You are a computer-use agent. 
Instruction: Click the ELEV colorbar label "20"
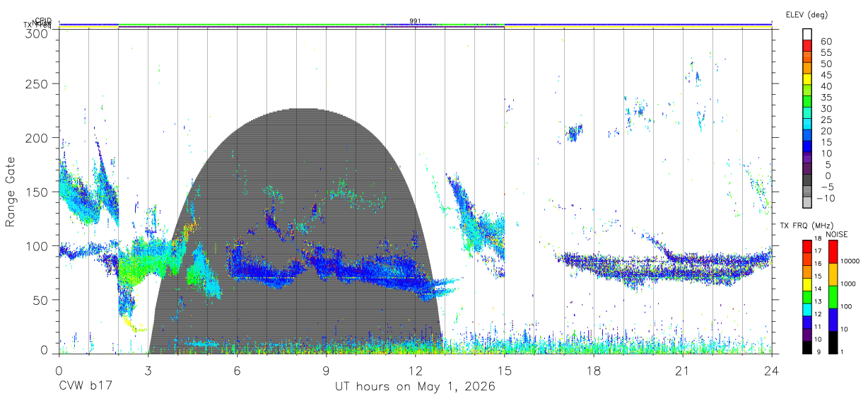point(826,131)
